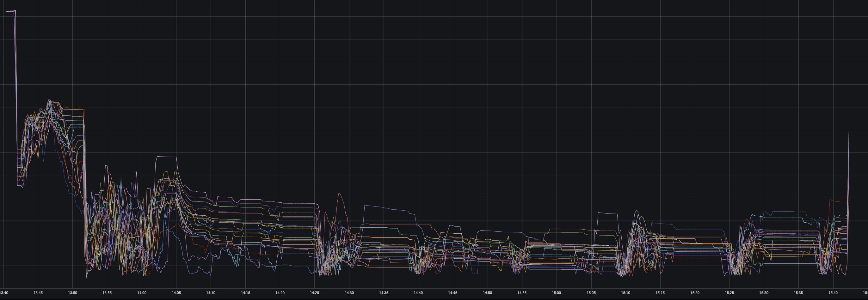Click the 14:55 tick label
The width and height of the screenshot is (868, 300).
tap(522, 293)
